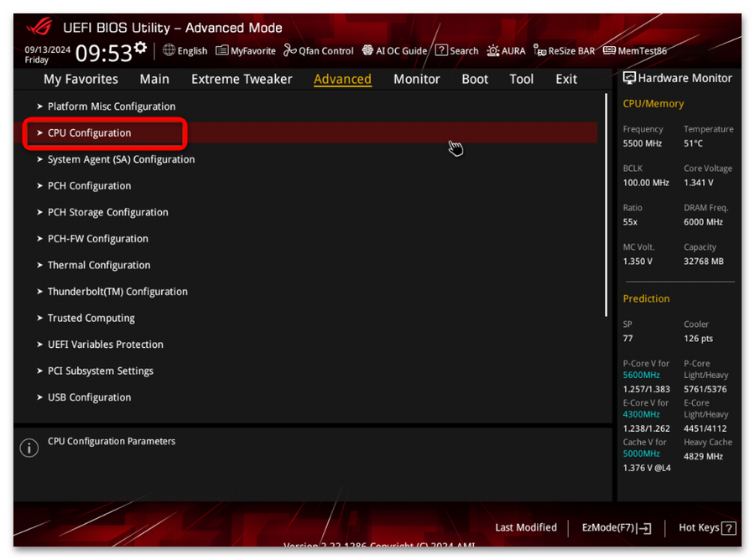
Task: Click the EzMode exit arrow icon
Action: 644,528
